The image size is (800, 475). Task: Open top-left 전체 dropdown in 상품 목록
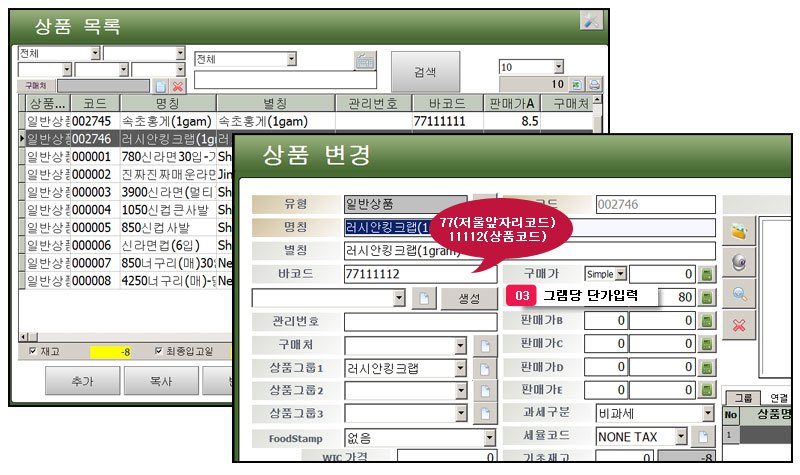pyautogui.click(x=95, y=53)
